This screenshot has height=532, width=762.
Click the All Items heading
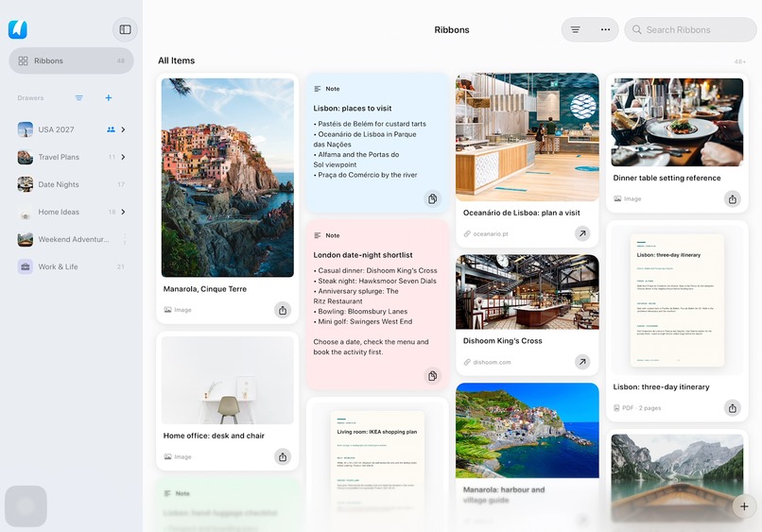coord(177,60)
